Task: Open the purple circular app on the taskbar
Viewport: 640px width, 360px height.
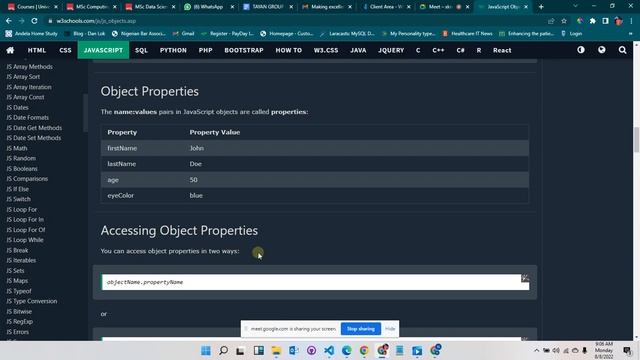Action: [x=311, y=351]
